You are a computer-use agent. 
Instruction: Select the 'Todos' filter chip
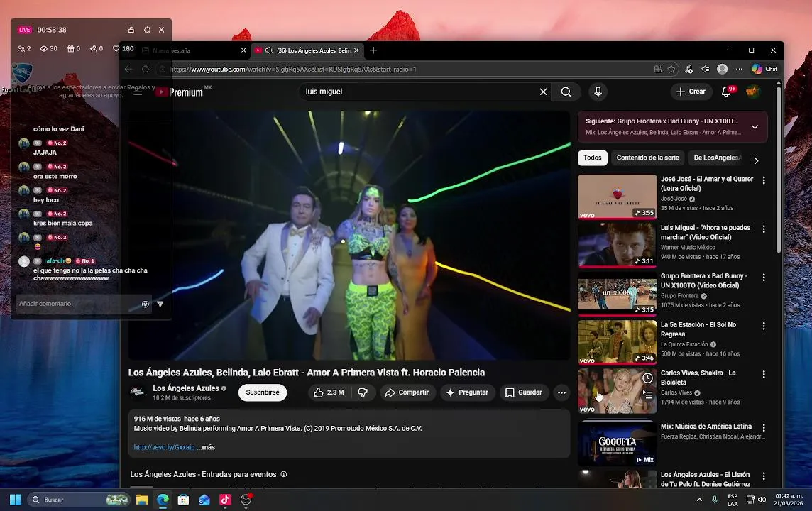click(x=593, y=158)
